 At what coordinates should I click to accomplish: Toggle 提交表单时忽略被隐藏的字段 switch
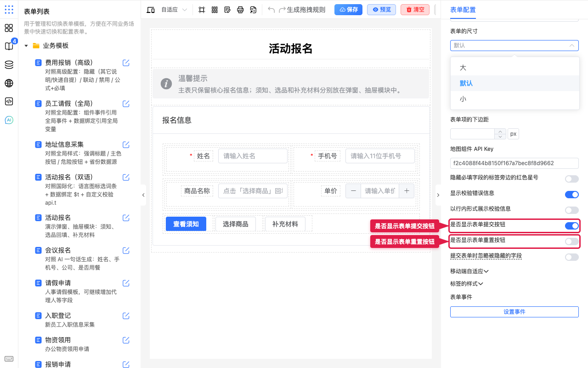coord(572,257)
